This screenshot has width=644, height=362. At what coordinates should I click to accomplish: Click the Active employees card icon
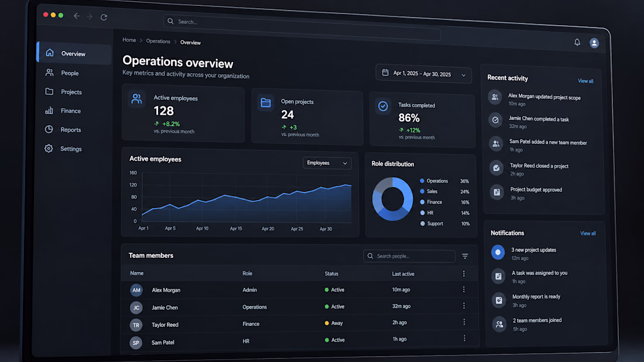point(136,99)
